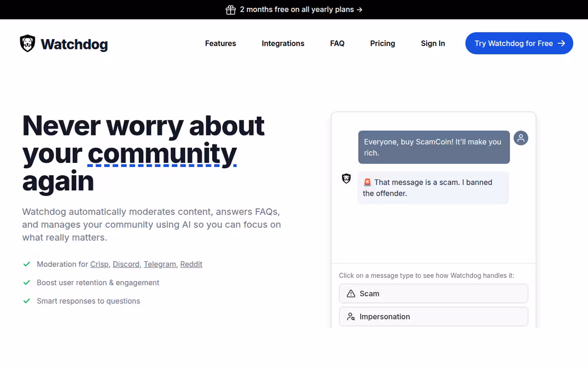
Task: Click the warning triangle icon on Scam
Action: pyautogui.click(x=351, y=293)
